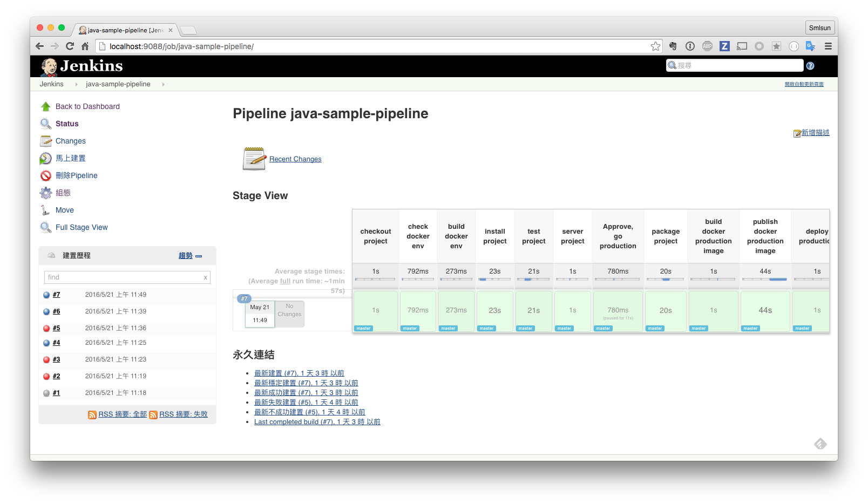Click the Cast screen extension icon
Image resolution: width=868 pixels, height=504 pixels.
tap(742, 46)
